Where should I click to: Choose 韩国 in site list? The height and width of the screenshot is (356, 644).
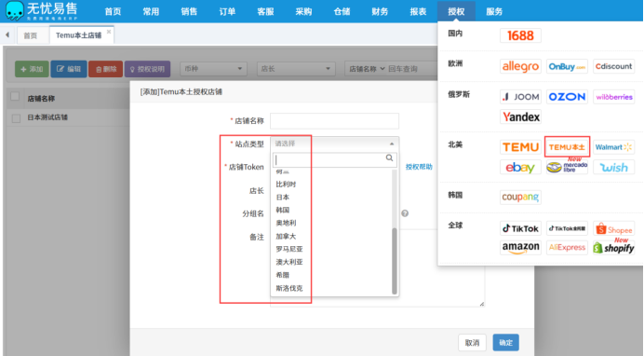tap(283, 210)
